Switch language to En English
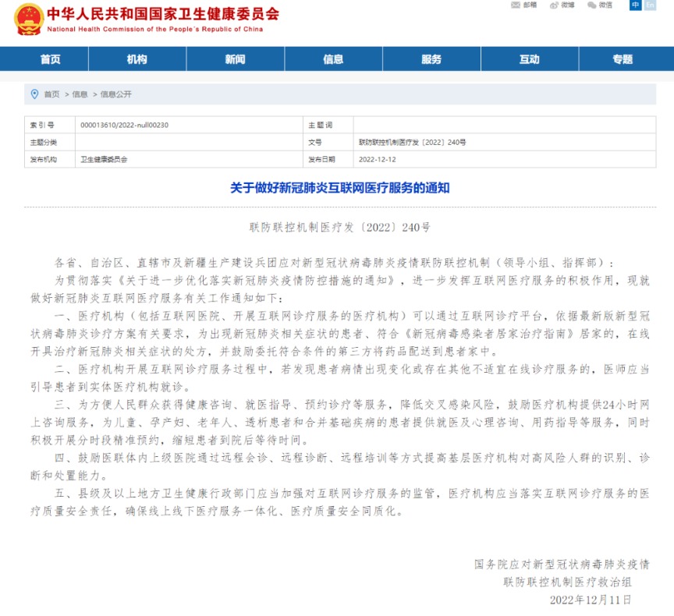Screen dimensions: 674x616 (x=650, y=5)
